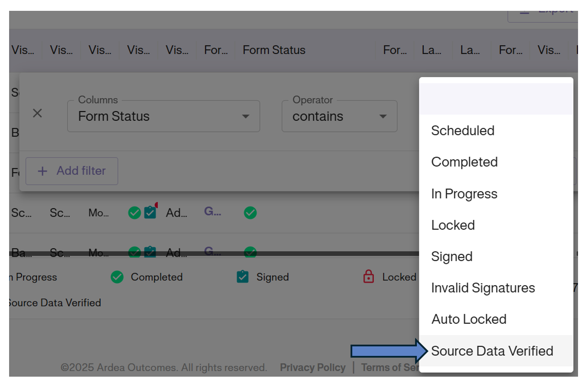This screenshot has width=588, height=381.
Task: Click the X to remove the filter
Action: pos(38,113)
